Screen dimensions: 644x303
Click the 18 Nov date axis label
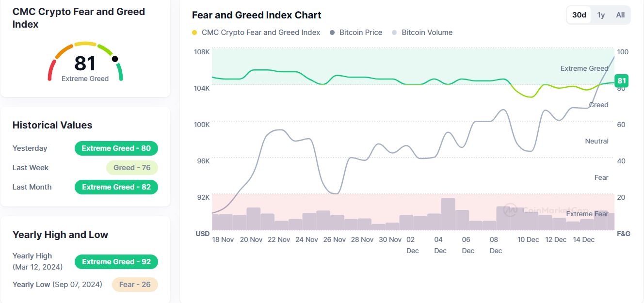click(x=223, y=239)
